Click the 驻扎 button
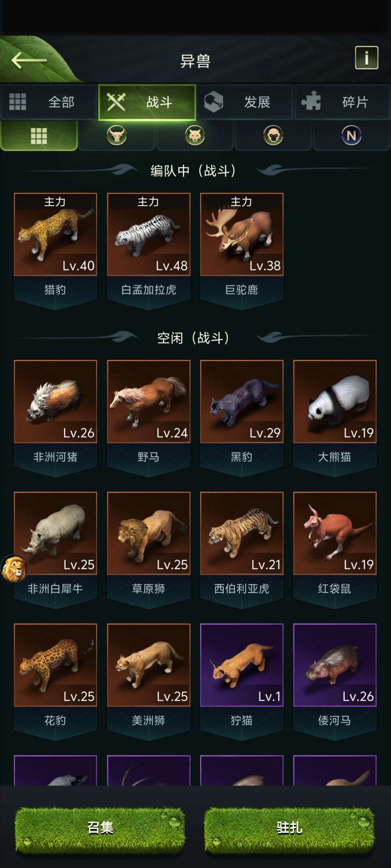This screenshot has height=868, width=391. pos(289,827)
